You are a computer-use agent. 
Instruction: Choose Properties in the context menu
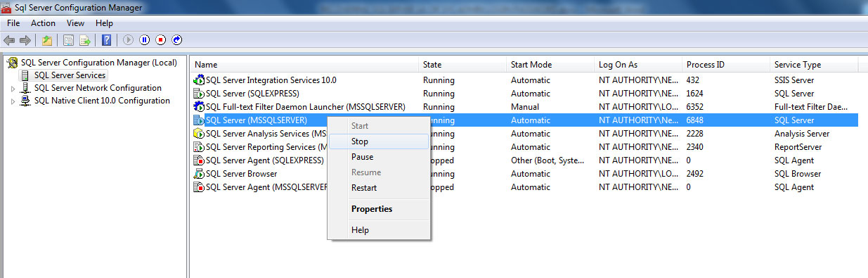[379, 209]
